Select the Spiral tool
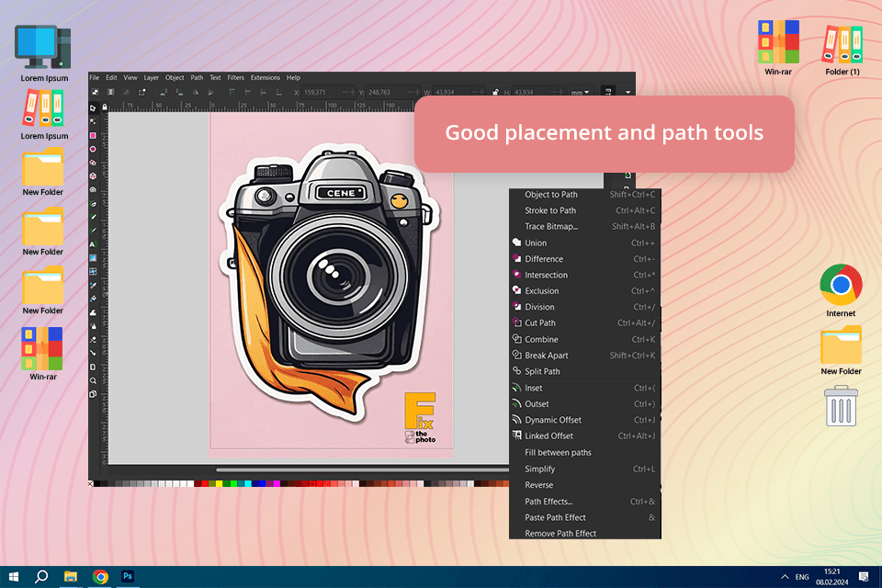The width and height of the screenshot is (882, 588). pos(93,189)
